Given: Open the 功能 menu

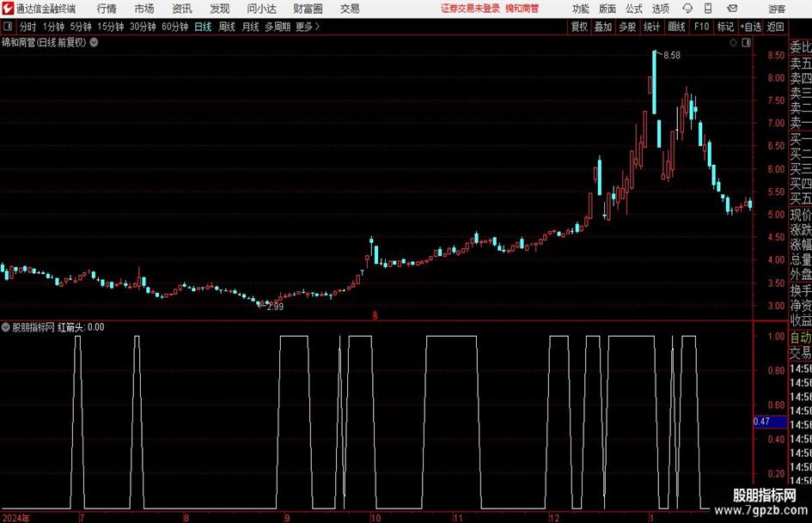Looking at the screenshot, I should [581, 9].
